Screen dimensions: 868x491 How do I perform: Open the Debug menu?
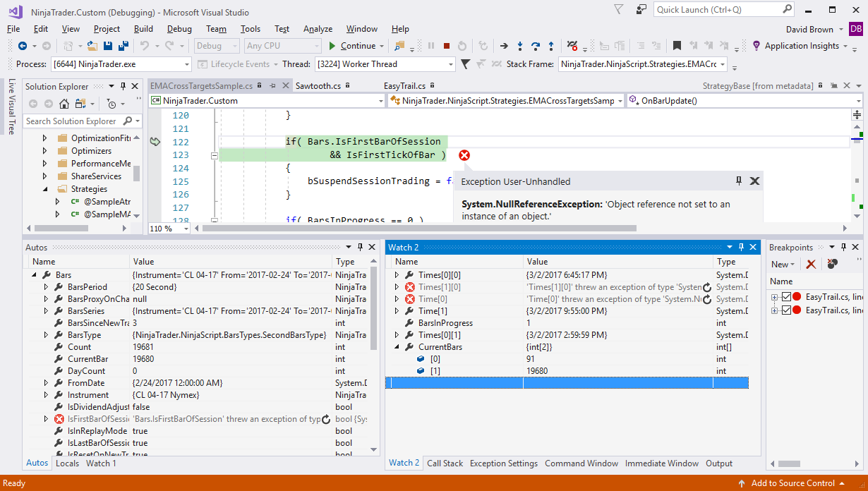179,29
